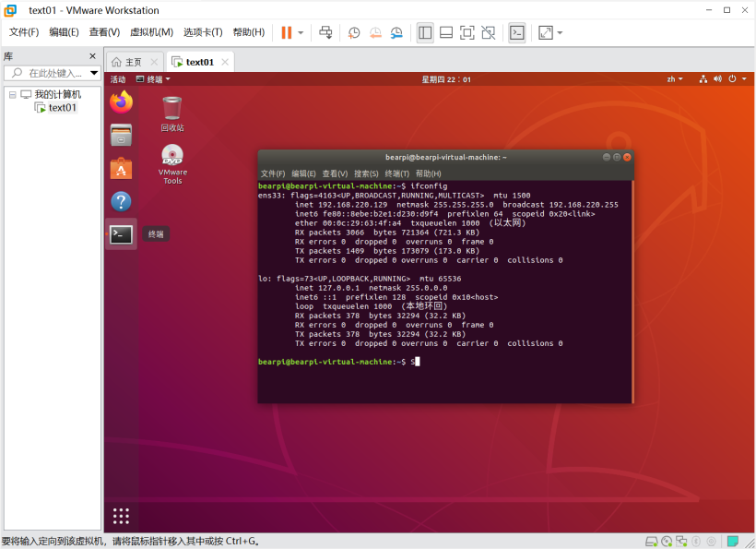Open the Help icon in the dock
Image resolution: width=756 pixels, height=549 pixels.
(x=121, y=201)
